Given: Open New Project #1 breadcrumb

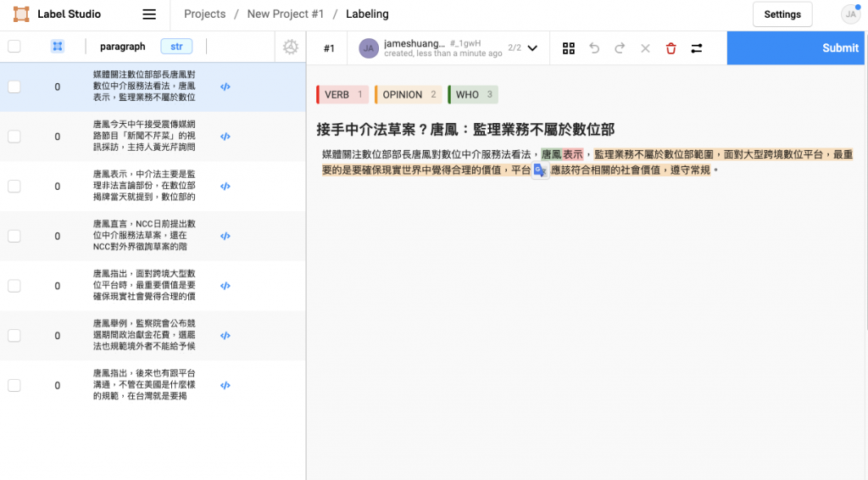Looking at the screenshot, I should click(x=285, y=14).
